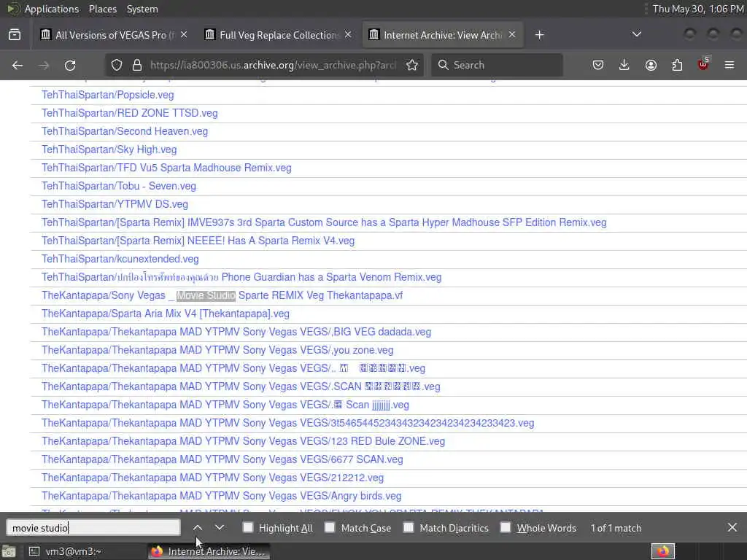The image size is (747, 560).
Task: Open the tracking protection shield icon
Action: click(117, 65)
